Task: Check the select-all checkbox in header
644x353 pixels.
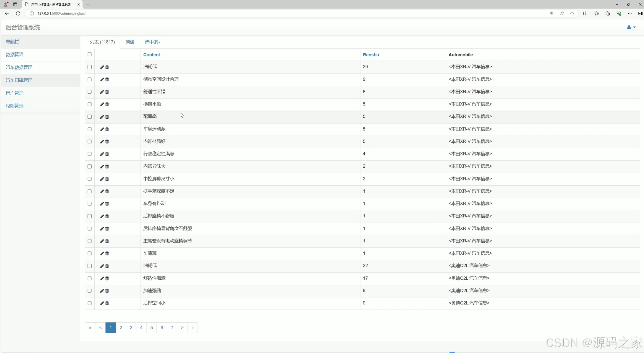Action: pyautogui.click(x=89, y=54)
